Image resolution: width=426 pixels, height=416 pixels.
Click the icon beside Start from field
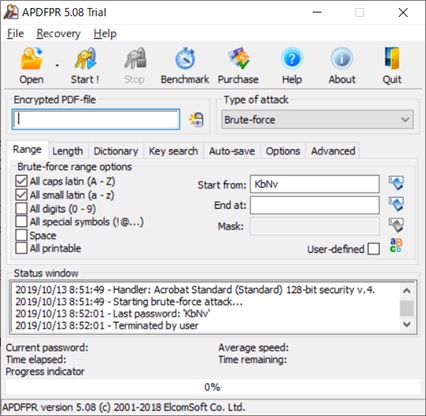click(x=396, y=183)
